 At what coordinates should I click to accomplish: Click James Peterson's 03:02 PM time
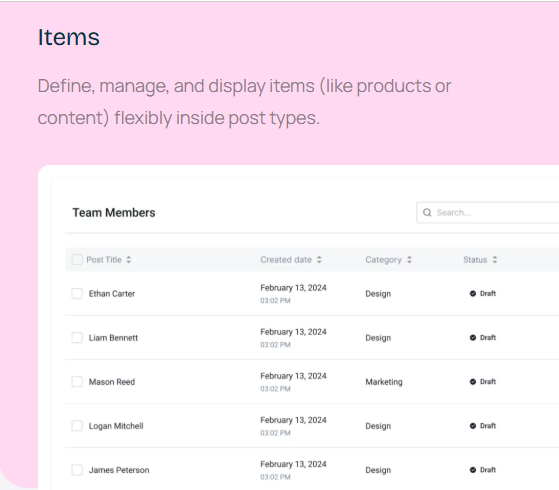click(x=275, y=477)
